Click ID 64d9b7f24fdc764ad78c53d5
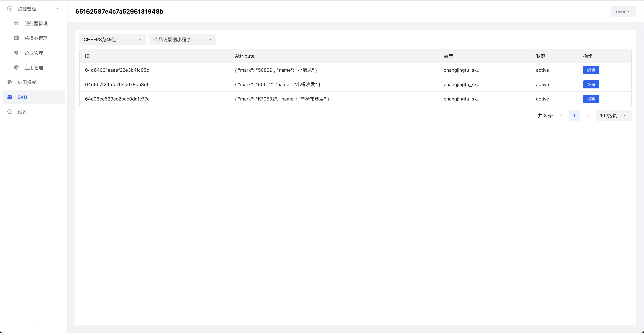Screen dimensions: 644x333 coord(117,85)
